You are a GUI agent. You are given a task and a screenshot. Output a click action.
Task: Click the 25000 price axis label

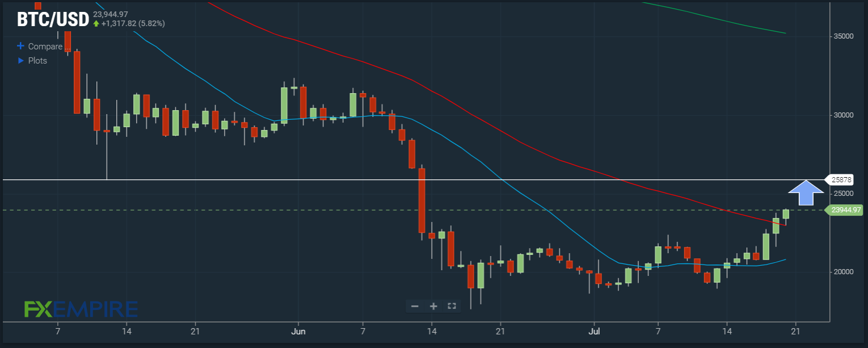(x=843, y=194)
